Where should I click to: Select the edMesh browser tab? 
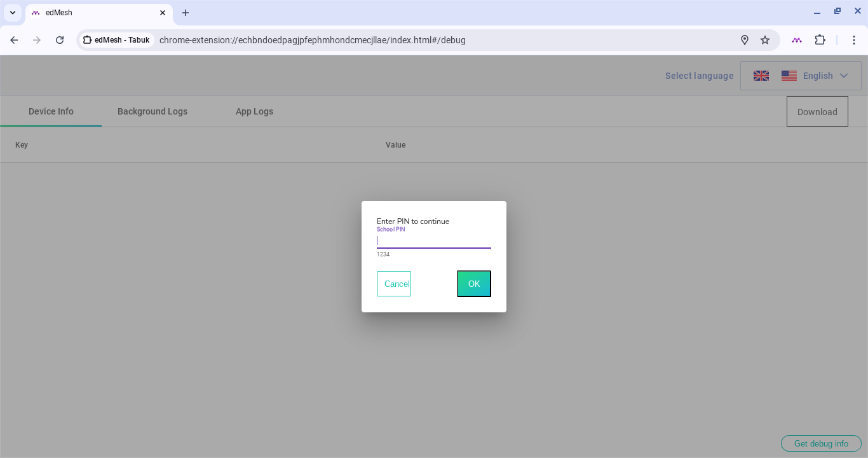(x=98, y=13)
